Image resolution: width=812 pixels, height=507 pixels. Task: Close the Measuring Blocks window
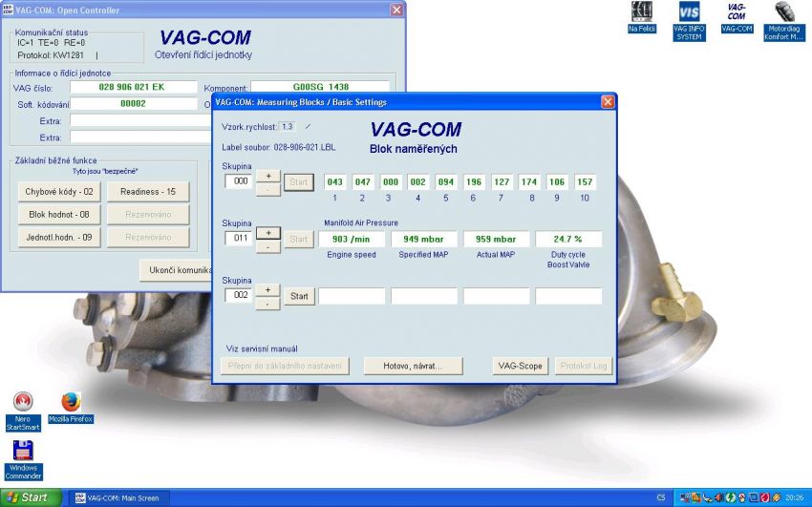click(608, 102)
